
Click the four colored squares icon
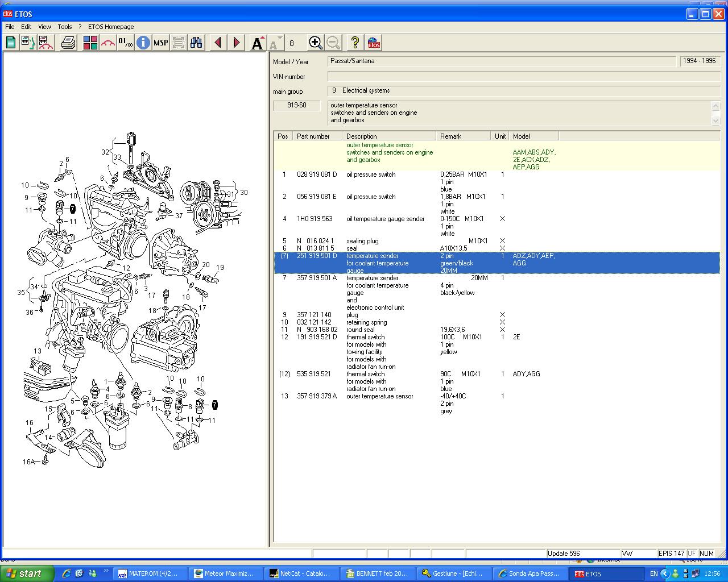click(90, 43)
